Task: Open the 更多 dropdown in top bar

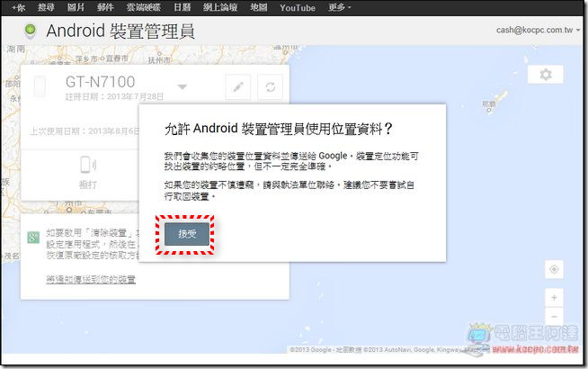Action: point(339,8)
